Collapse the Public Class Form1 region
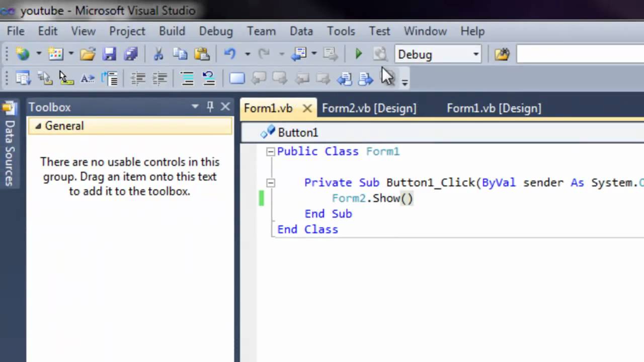Image resolution: width=644 pixels, height=362 pixels. [271, 151]
